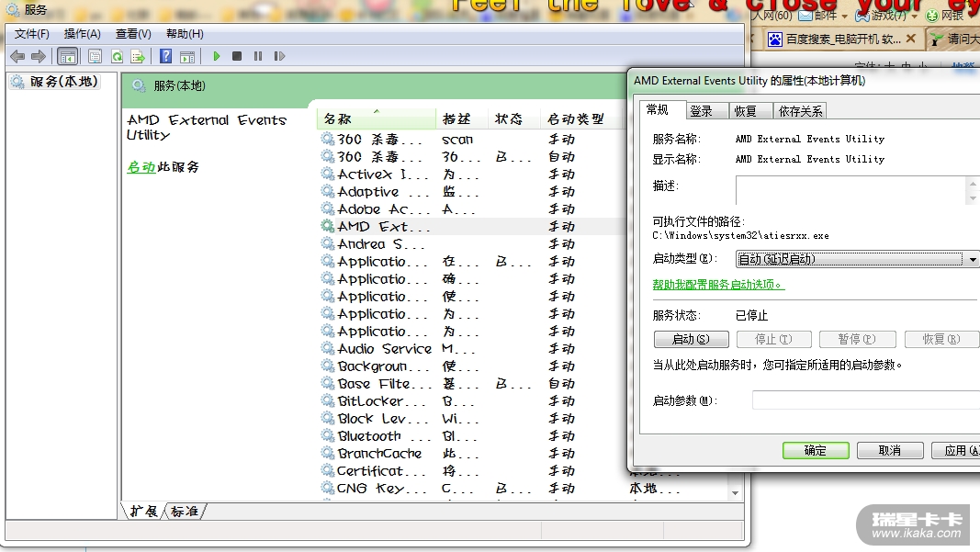
Task: Click scroll down arrow of services list
Action: click(735, 493)
